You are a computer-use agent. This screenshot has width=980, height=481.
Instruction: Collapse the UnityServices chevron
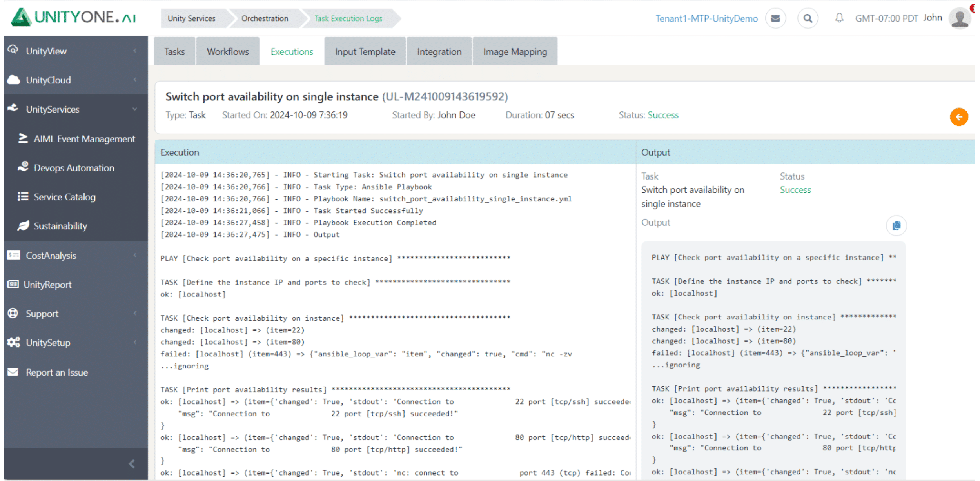tap(135, 109)
